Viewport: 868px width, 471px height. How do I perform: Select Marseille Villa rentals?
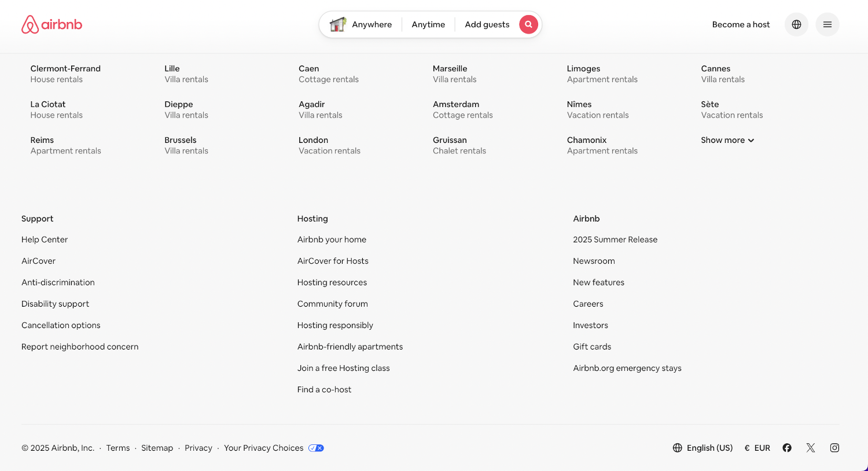(455, 73)
